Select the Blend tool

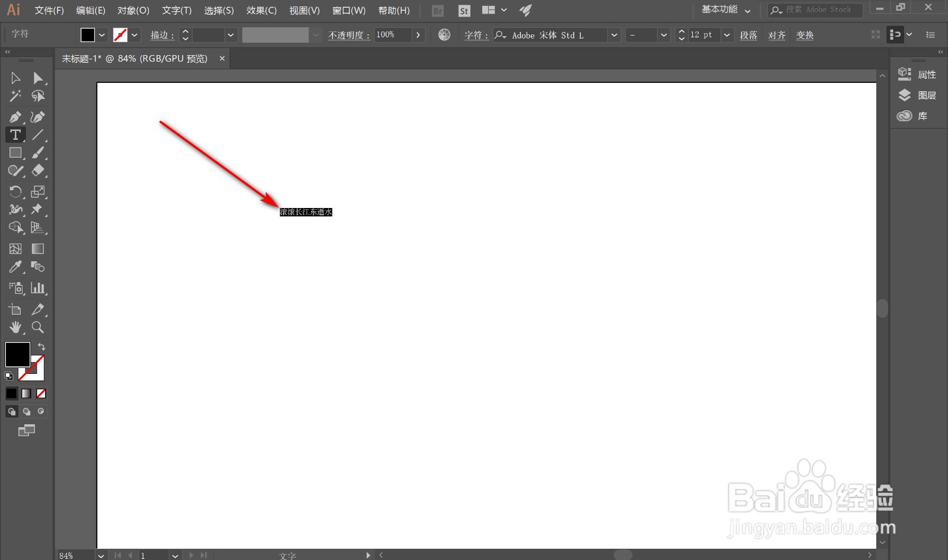click(38, 267)
